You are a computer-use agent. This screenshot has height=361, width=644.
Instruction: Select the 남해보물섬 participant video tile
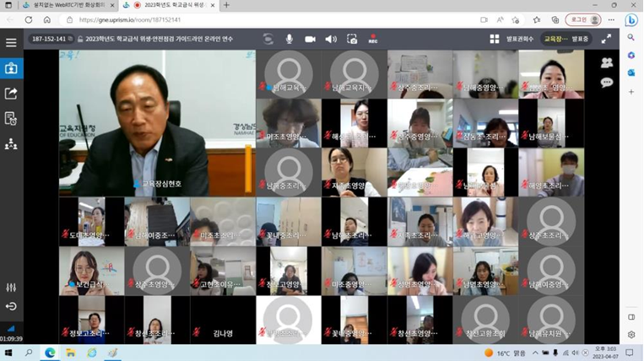coord(551,123)
